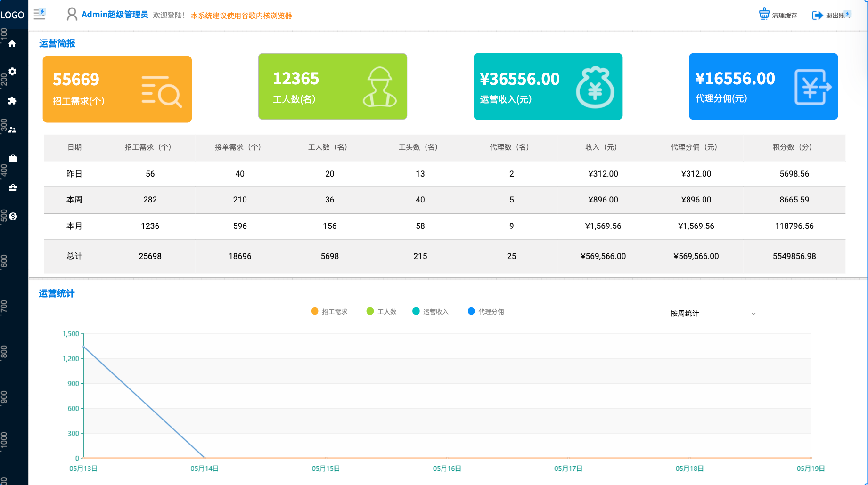Click the 招工需求（个） column header
This screenshot has width=868, height=485.
click(x=150, y=147)
